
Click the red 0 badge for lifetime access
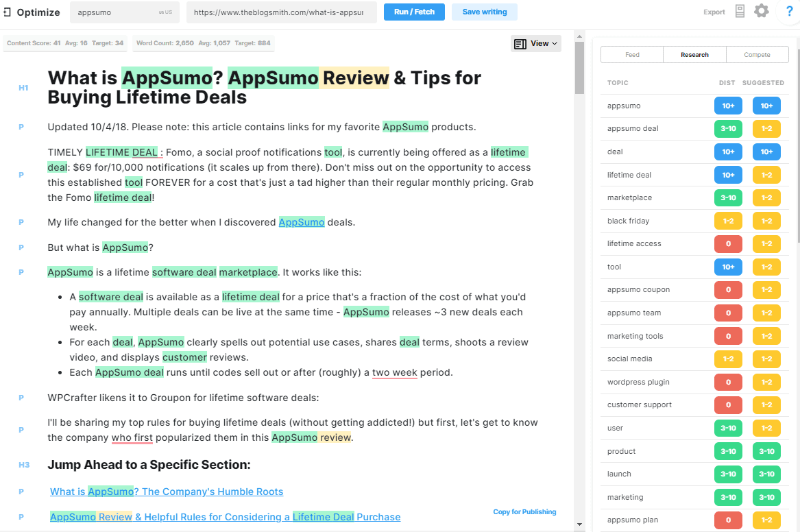728,244
